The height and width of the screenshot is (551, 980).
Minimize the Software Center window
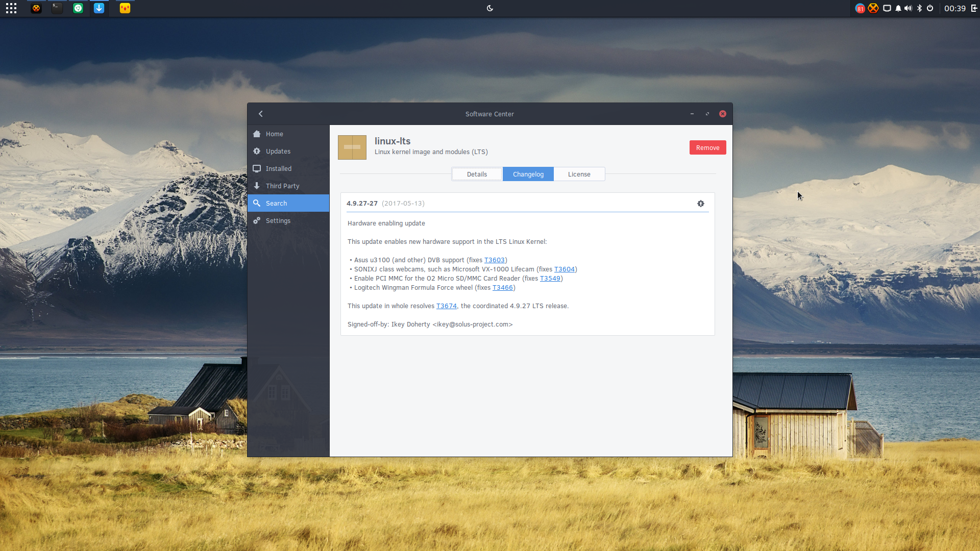(692, 114)
